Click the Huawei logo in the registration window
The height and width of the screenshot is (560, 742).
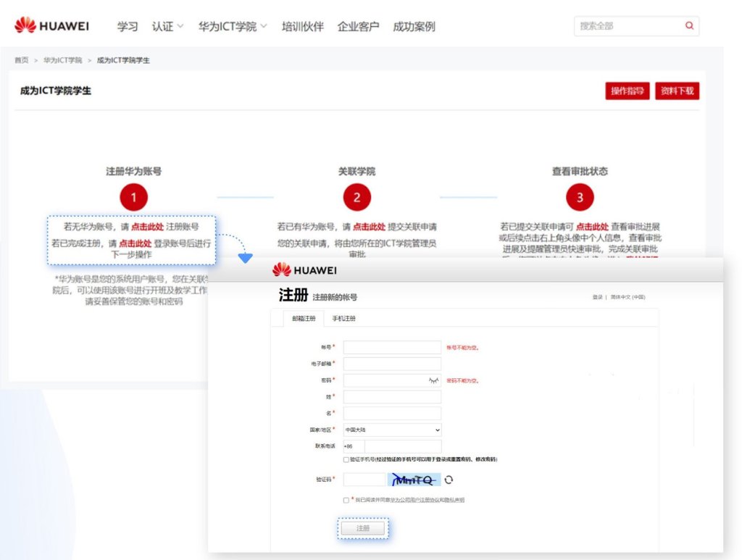pyautogui.click(x=304, y=270)
